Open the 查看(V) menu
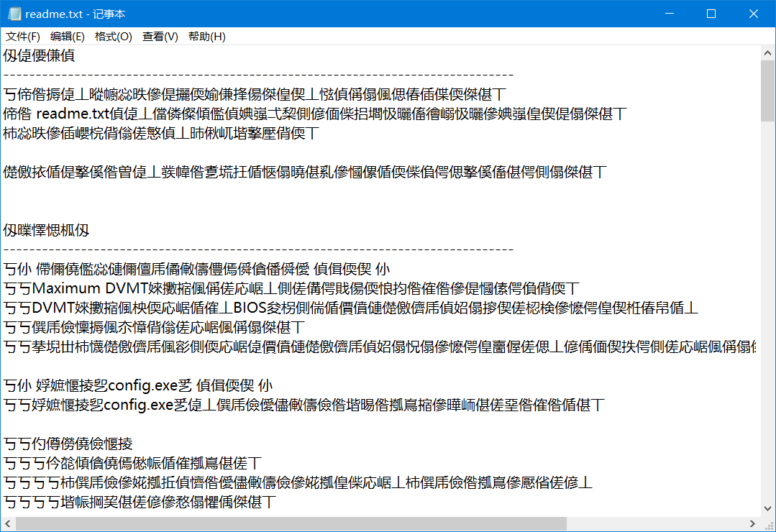 160,37
